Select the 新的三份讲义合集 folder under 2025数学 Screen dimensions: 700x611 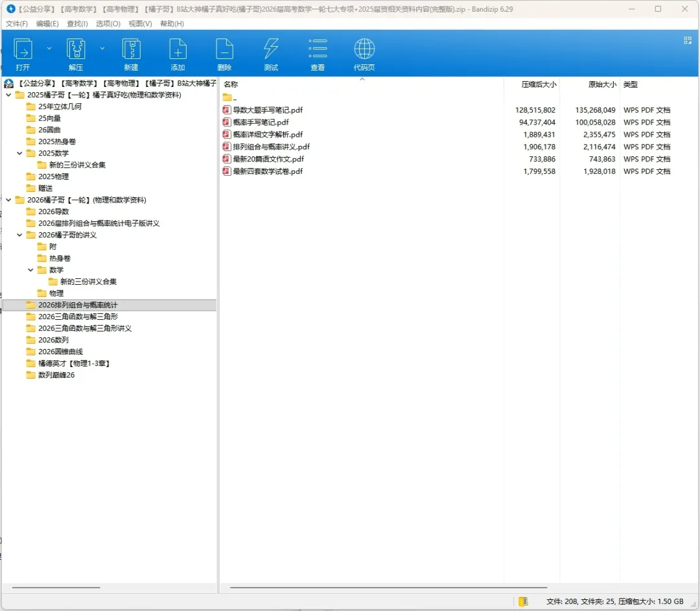71,165
